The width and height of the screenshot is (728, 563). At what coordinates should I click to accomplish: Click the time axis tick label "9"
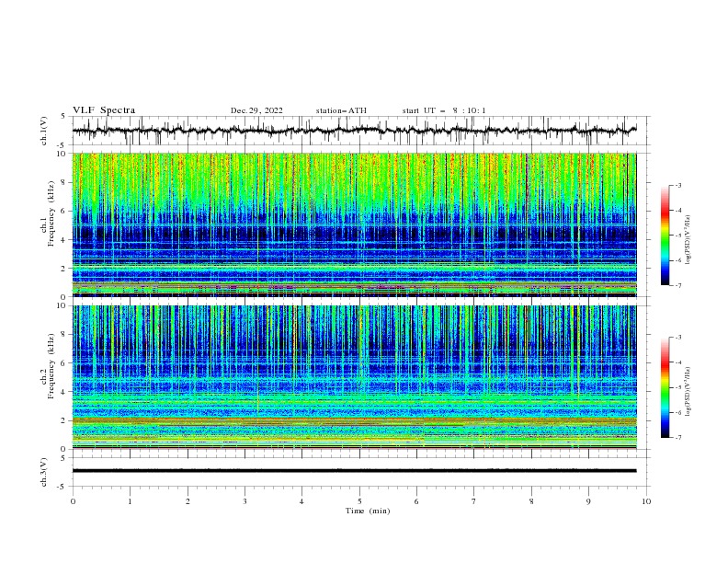tap(588, 501)
